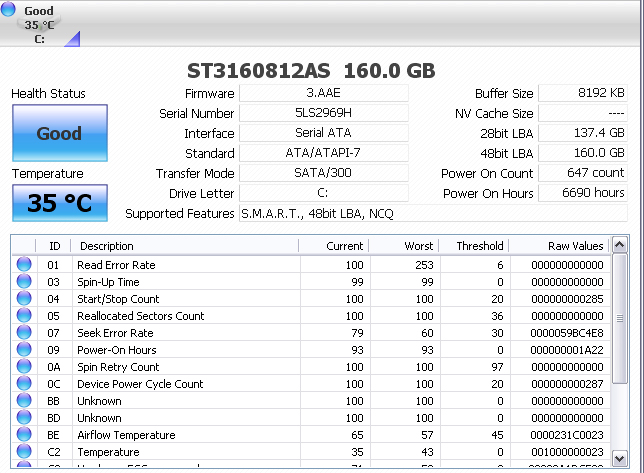The height and width of the screenshot is (473, 644).
Task: Select the Airflow Temperature description text
Action: tap(126, 435)
